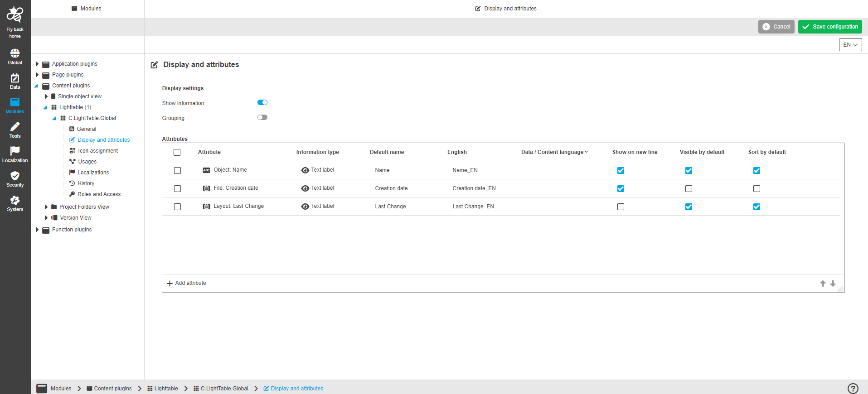868x394 pixels.
Task: Check the select-all attributes header checkbox
Action: (x=177, y=153)
